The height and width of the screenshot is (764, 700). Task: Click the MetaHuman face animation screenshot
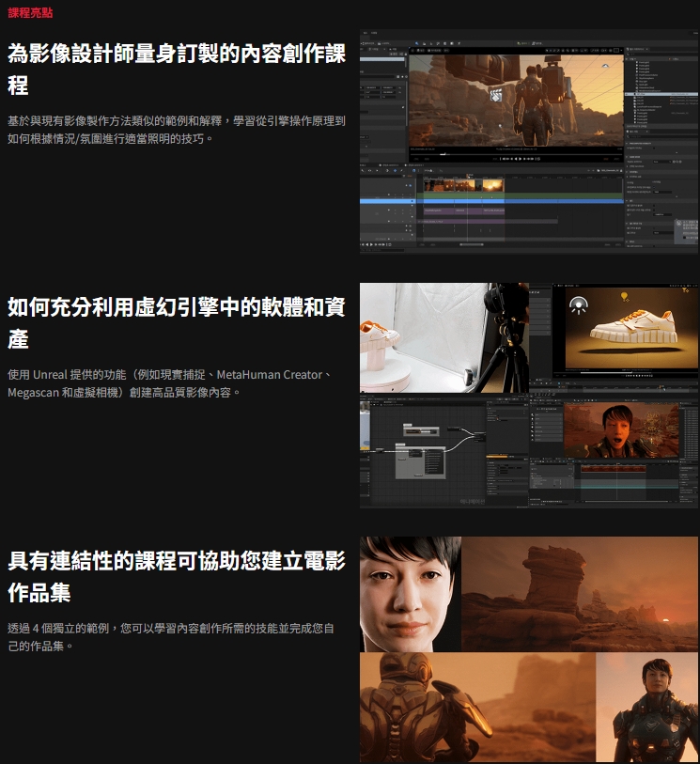(x=614, y=451)
